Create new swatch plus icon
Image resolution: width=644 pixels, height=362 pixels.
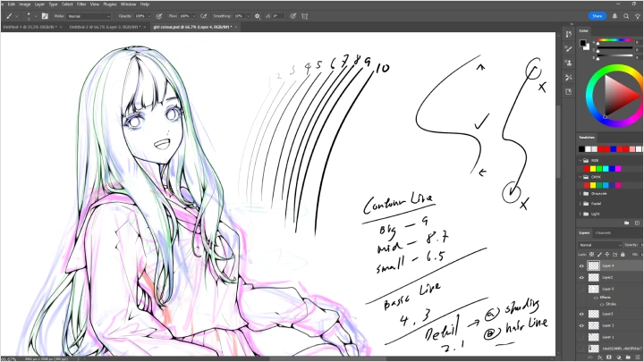[x=637, y=223]
